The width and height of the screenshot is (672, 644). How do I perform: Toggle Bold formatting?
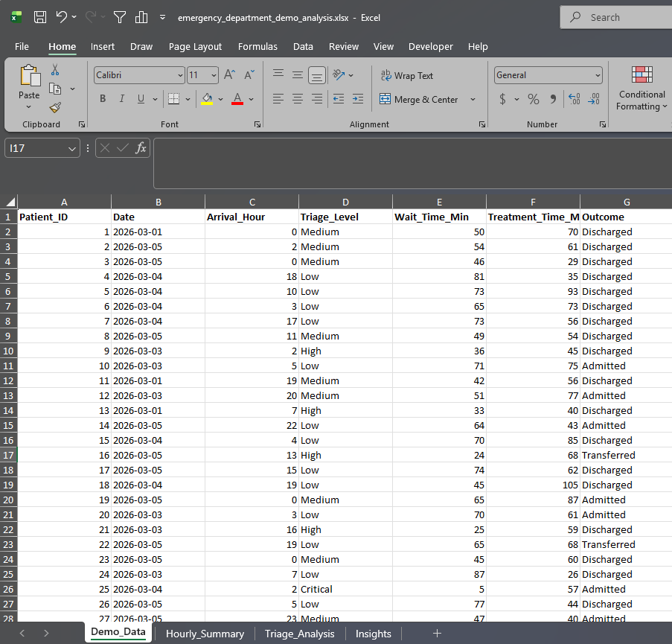[103, 99]
